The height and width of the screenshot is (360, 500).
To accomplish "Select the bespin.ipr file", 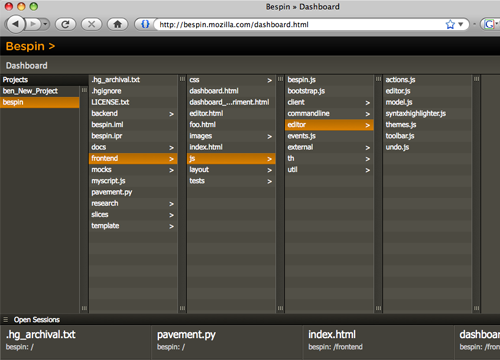I will (x=133, y=136).
